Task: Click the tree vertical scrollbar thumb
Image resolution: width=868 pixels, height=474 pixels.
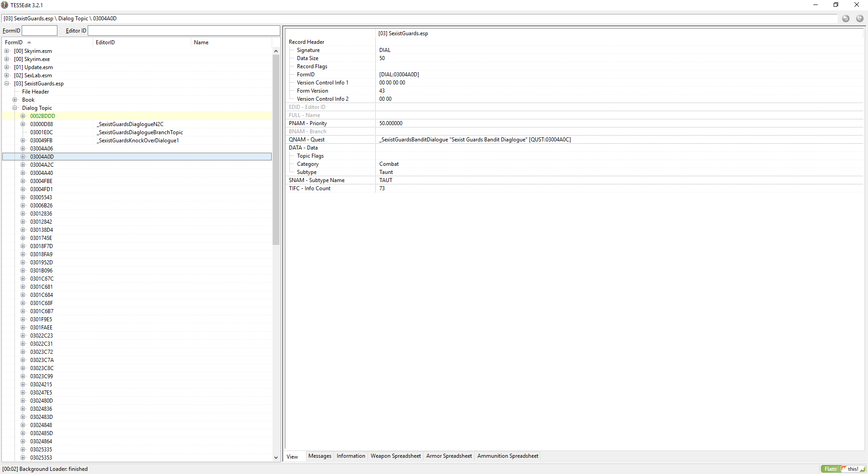Action: point(276,150)
